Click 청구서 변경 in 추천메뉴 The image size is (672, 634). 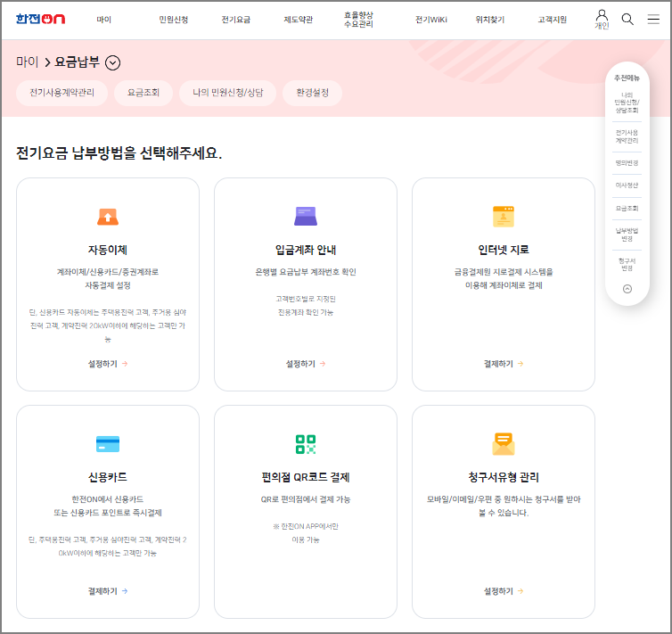pos(627,265)
